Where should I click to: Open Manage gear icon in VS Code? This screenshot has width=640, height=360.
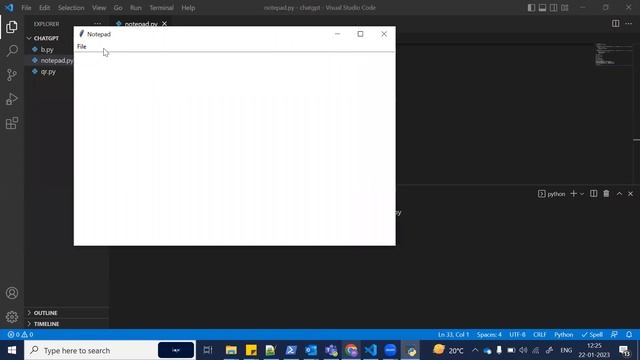[12, 317]
